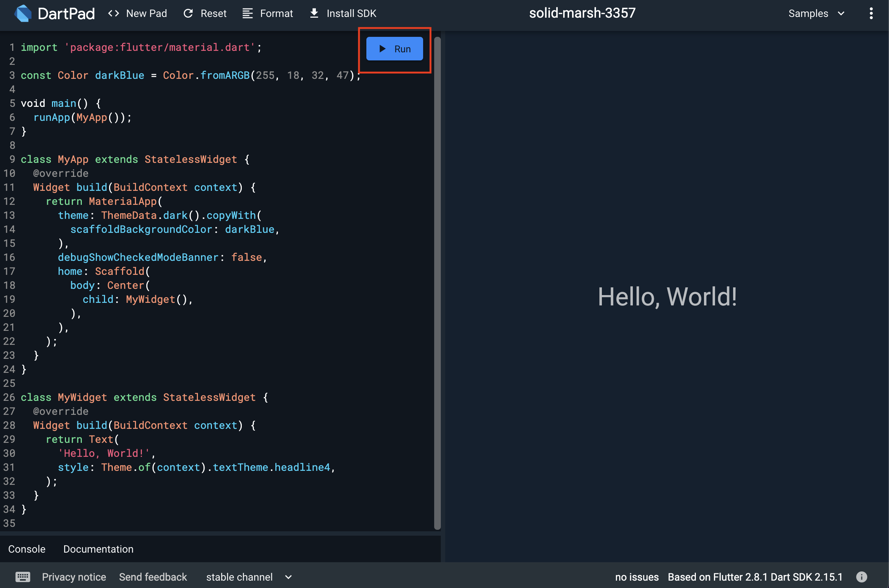Image resolution: width=889 pixels, height=588 pixels.
Task: Switch to the Console tab
Action: click(x=27, y=549)
